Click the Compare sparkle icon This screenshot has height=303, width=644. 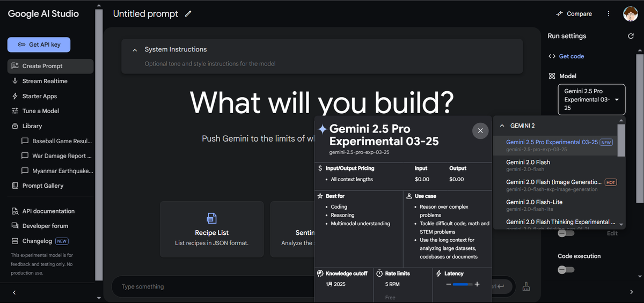pyautogui.click(x=559, y=14)
